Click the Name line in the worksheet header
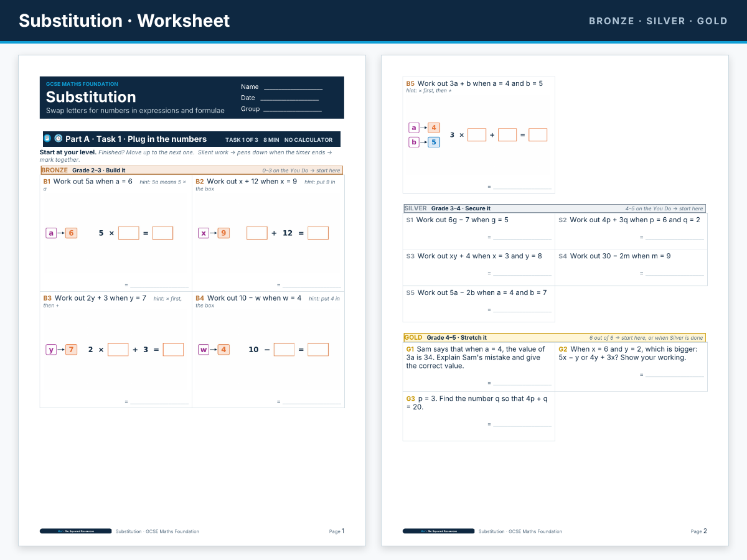Viewport: 747px width, 560px height. pyautogui.click(x=293, y=88)
